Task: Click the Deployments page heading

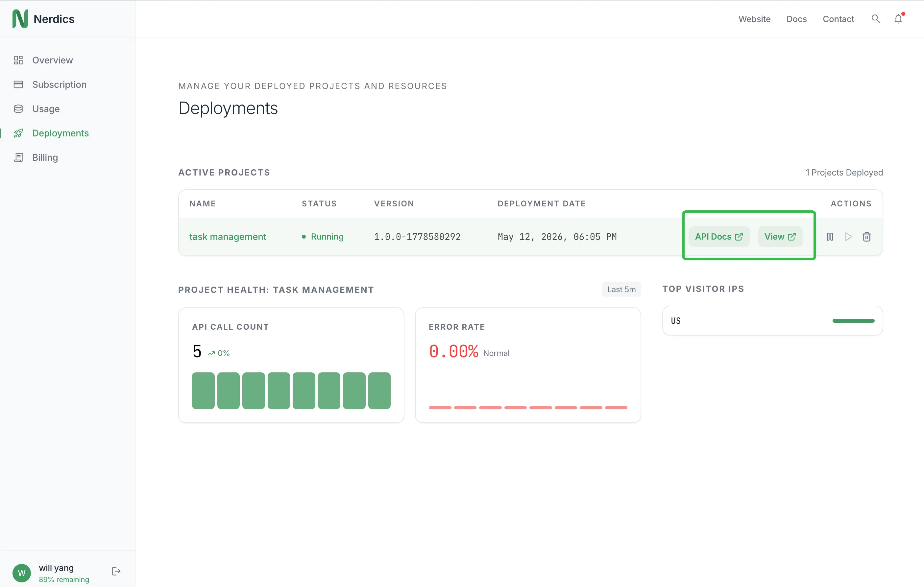Action: (x=228, y=108)
